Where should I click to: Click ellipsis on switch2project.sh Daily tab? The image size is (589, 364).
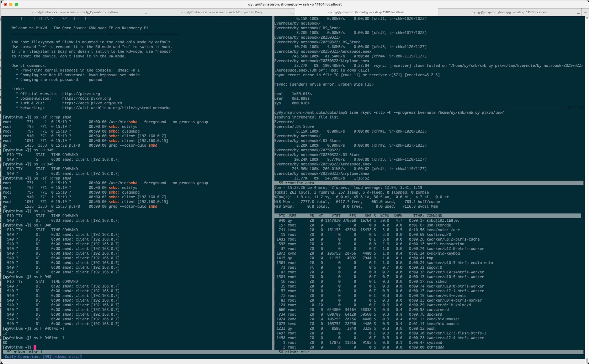(x=292, y=13)
